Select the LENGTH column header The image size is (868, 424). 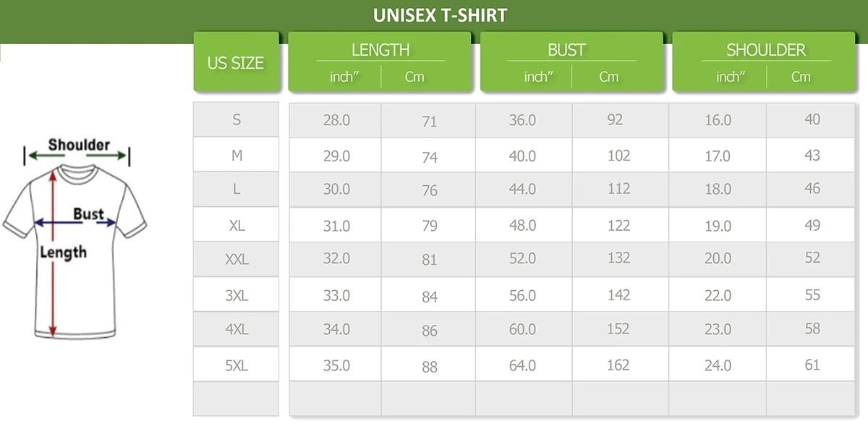[380, 50]
